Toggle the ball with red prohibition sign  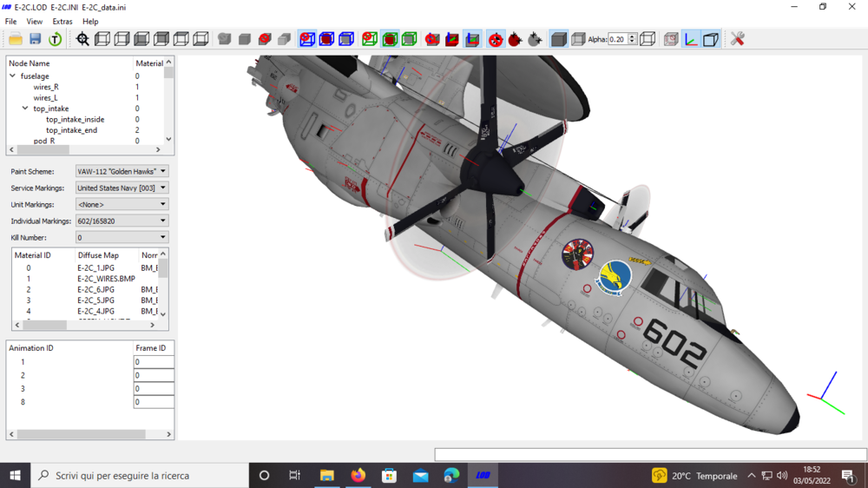[496, 39]
